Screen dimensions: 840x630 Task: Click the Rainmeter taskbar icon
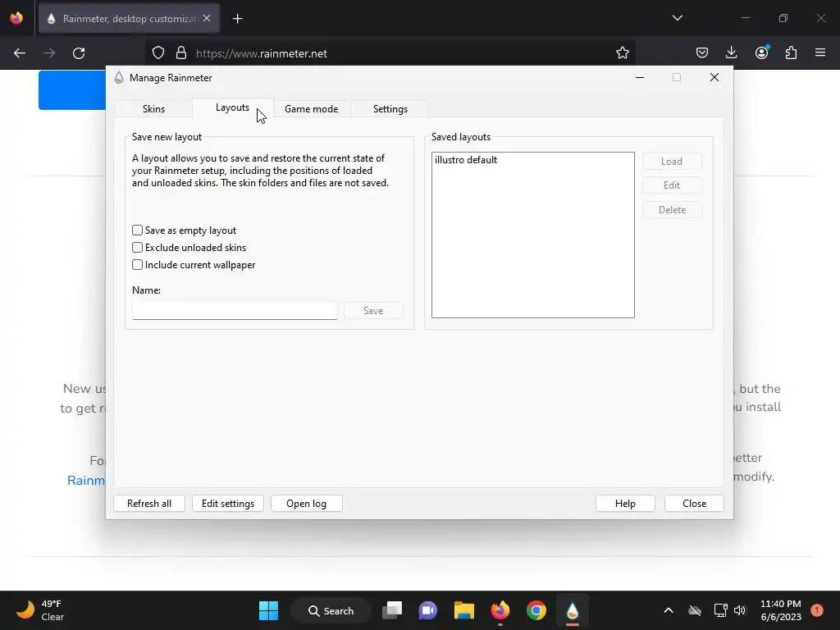pyautogui.click(x=572, y=610)
